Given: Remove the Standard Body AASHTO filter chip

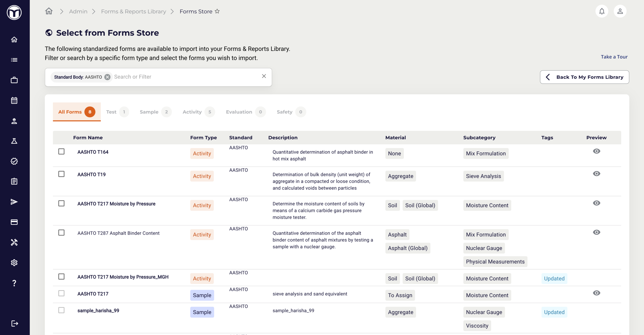Looking at the screenshot, I should click(107, 77).
